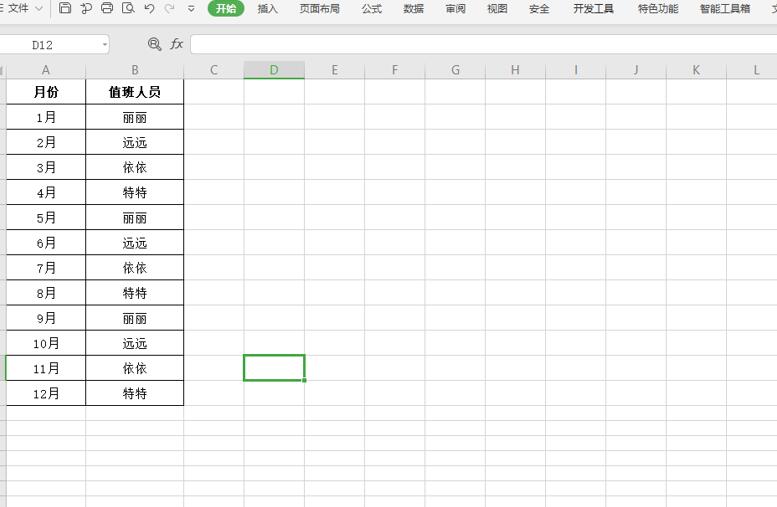Select the 11月 cell
This screenshot has width=777, height=507.
click(46, 368)
